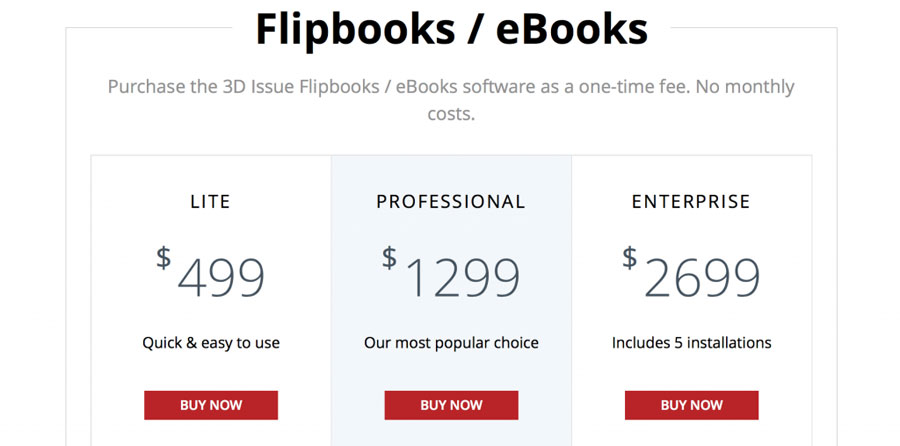The width and height of the screenshot is (900, 446).
Task: Click the dollar sign beside 2699
Action: click(630, 258)
